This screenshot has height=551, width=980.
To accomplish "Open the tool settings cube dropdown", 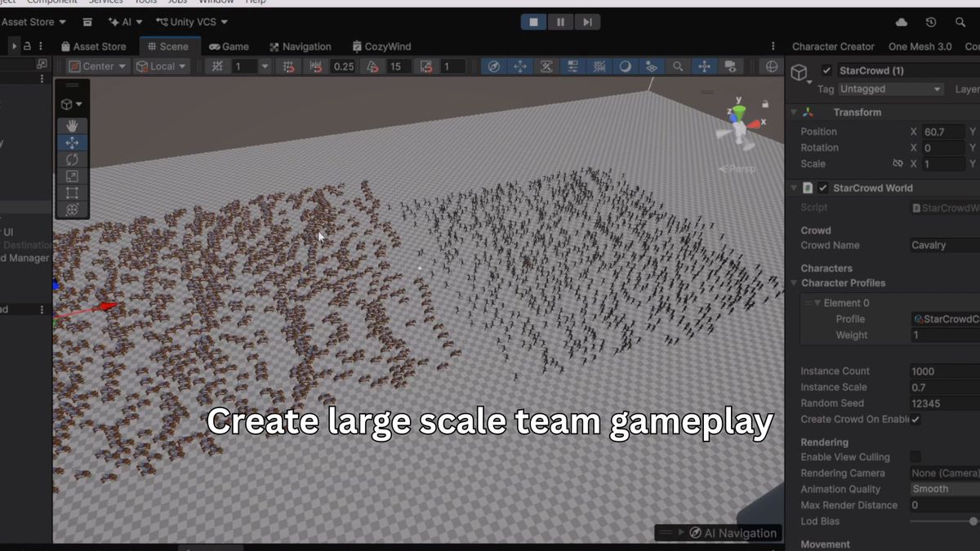I will pos(72,104).
